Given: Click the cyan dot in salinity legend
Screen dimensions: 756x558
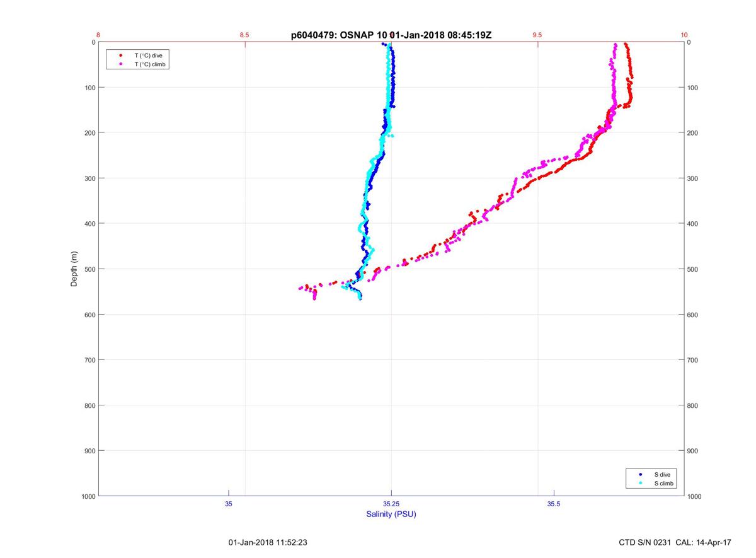Looking at the screenshot, I should pos(641,483).
